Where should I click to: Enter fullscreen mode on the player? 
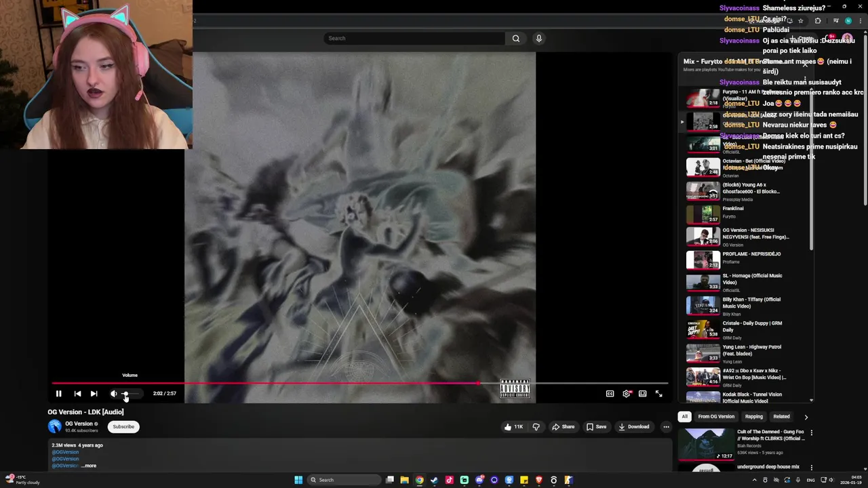pos(658,394)
